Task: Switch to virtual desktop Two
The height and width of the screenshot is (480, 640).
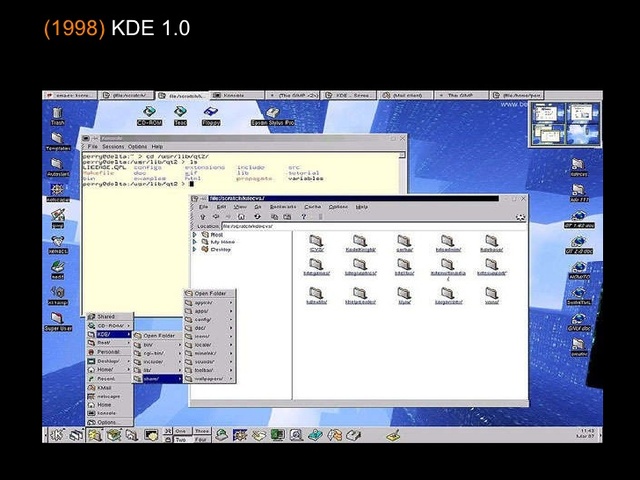Action: pos(181,440)
